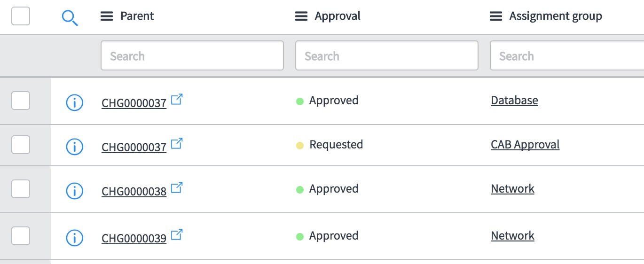The height and width of the screenshot is (264, 644).
Task: Open info preview for CHG0000038 row
Action: point(74,191)
